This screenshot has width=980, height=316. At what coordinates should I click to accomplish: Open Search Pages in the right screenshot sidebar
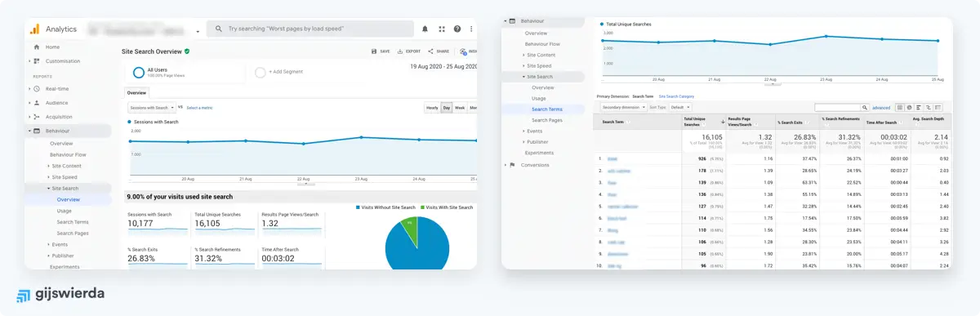click(x=546, y=120)
